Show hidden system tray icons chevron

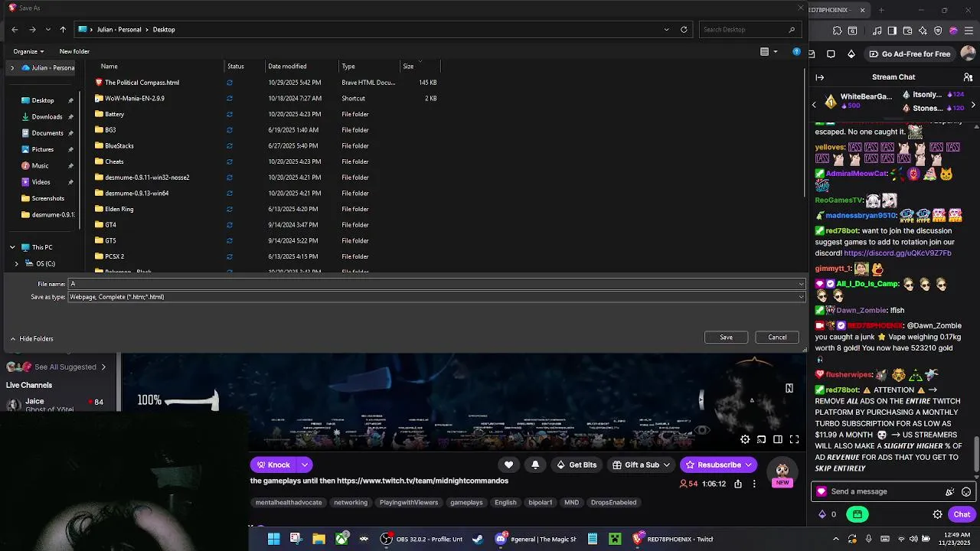(835, 539)
